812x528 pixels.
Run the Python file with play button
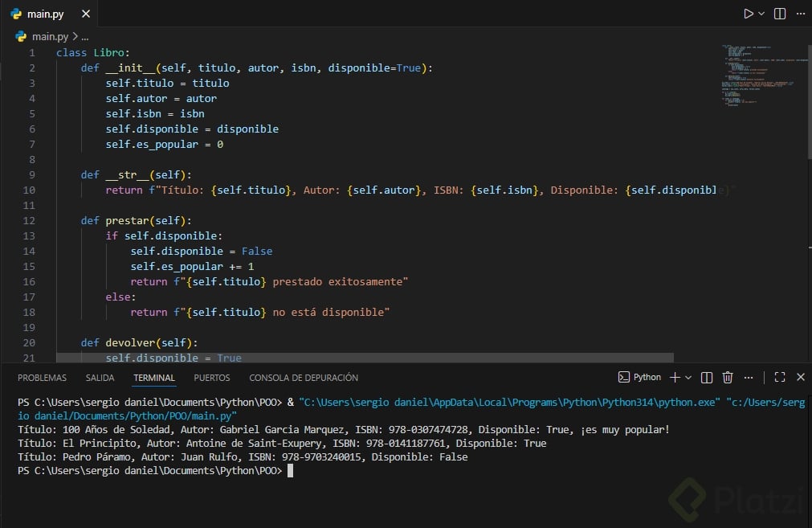pos(749,14)
